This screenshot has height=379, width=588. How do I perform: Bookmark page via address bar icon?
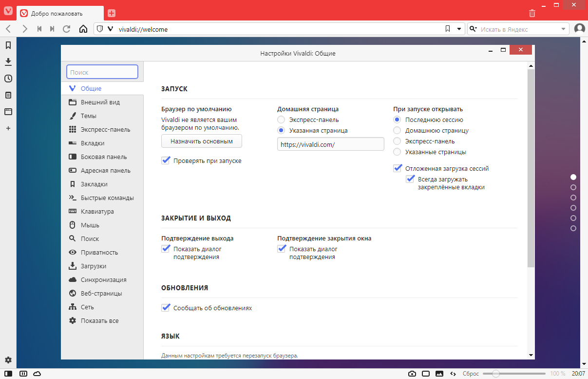pos(448,29)
